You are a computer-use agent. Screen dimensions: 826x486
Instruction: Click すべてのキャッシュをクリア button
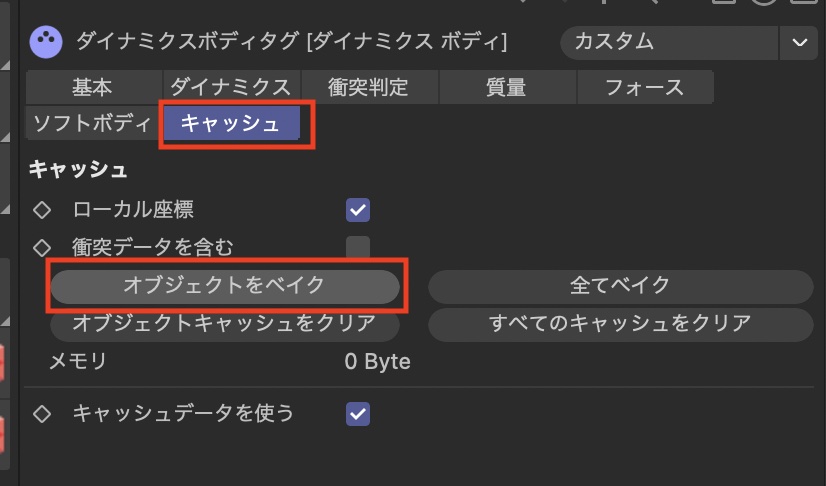click(620, 323)
